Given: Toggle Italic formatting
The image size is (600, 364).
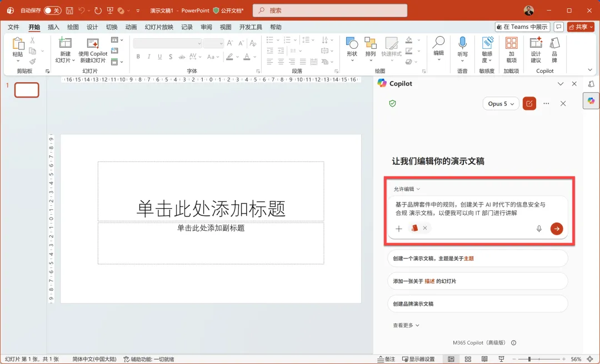Looking at the screenshot, I should pyautogui.click(x=149, y=57).
